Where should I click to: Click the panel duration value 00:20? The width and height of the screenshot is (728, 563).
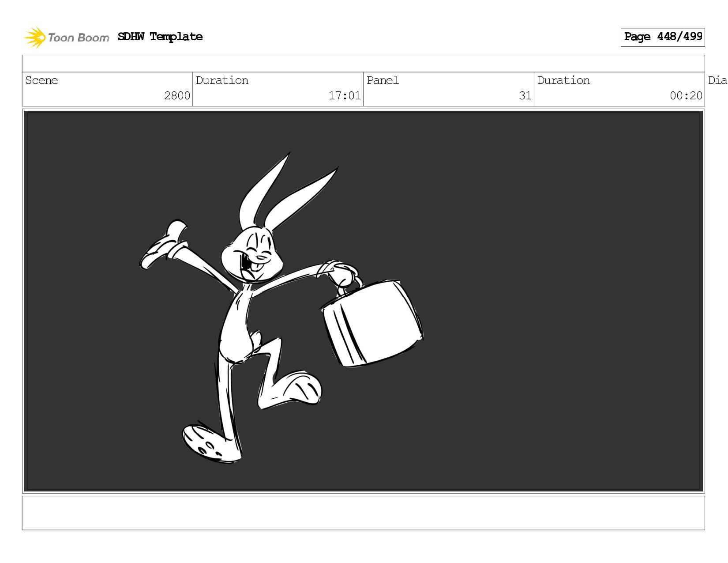pyautogui.click(x=686, y=96)
